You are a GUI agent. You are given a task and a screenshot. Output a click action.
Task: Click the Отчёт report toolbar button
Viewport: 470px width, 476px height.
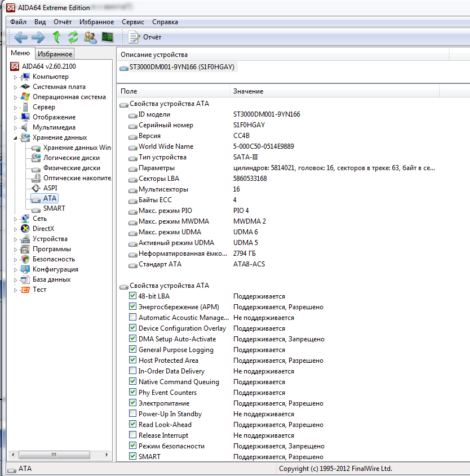[145, 37]
